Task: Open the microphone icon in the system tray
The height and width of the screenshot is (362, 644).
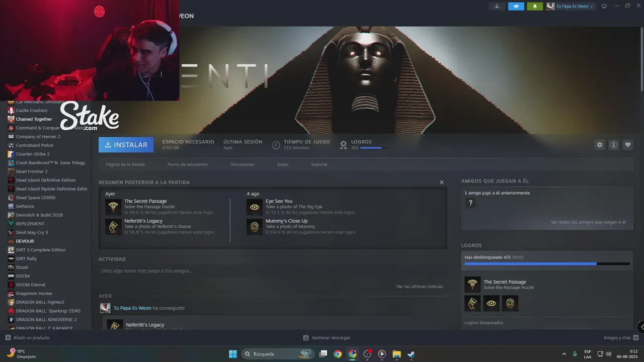Action: 575,354
